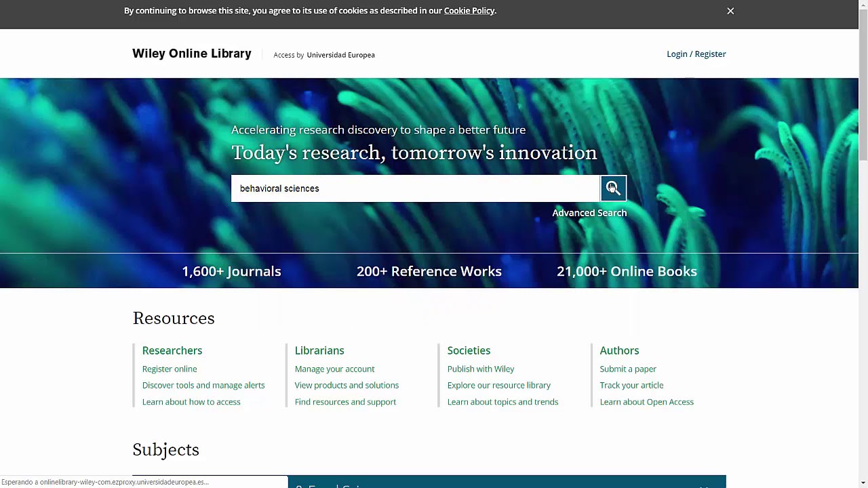The height and width of the screenshot is (488, 868).
Task: Open Discover tools and manage alerts
Action: [x=203, y=385]
